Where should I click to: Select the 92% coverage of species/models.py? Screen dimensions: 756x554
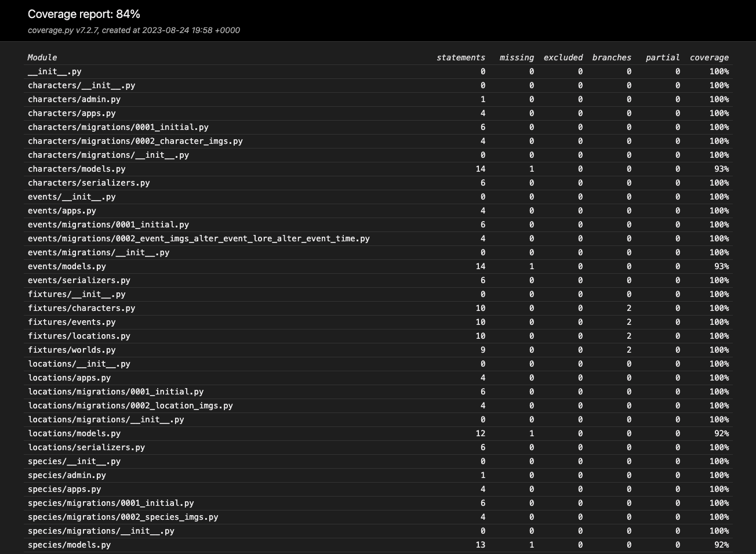pos(721,545)
